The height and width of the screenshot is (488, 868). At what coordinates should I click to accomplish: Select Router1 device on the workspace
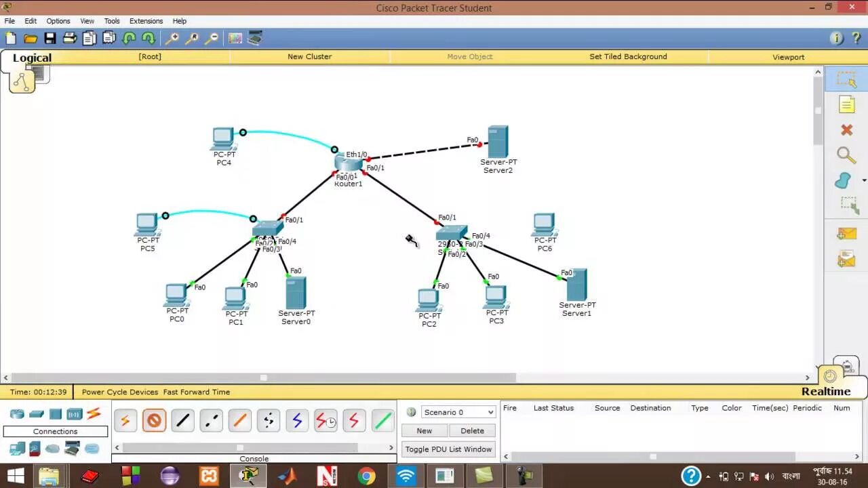348,164
